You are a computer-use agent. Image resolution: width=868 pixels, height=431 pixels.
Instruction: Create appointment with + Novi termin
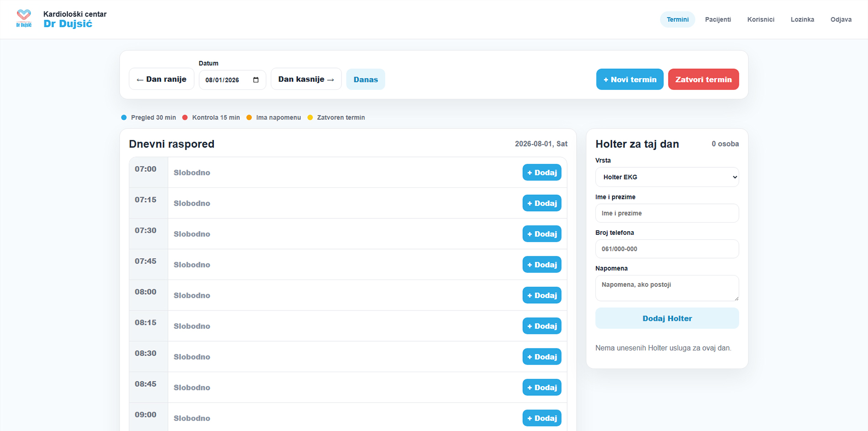pos(630,79)
